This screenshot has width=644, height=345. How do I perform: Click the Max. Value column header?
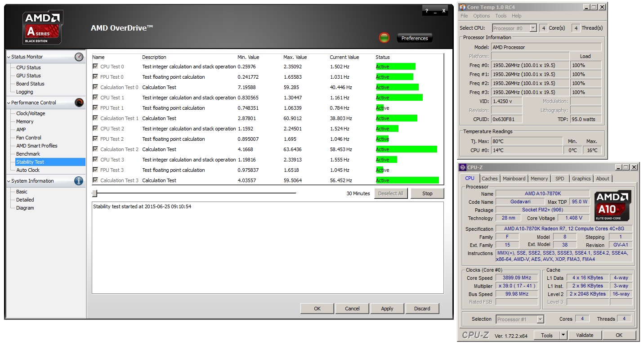point(295,57)
